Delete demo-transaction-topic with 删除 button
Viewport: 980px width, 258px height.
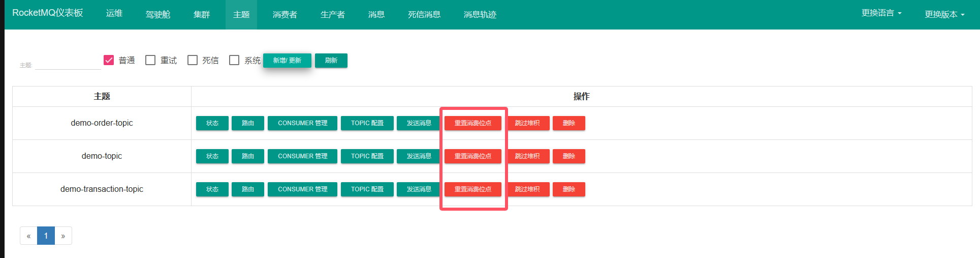(x=568, y=189)
